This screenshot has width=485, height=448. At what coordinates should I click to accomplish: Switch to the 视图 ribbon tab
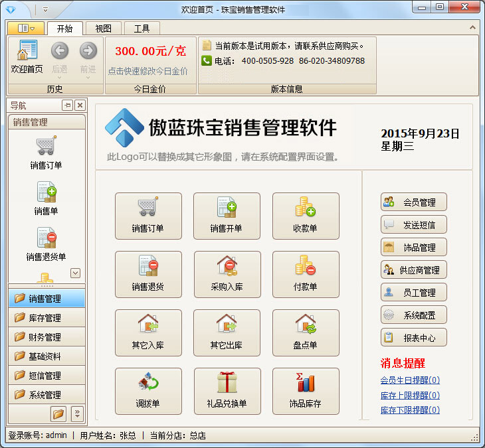click(103, 29)
